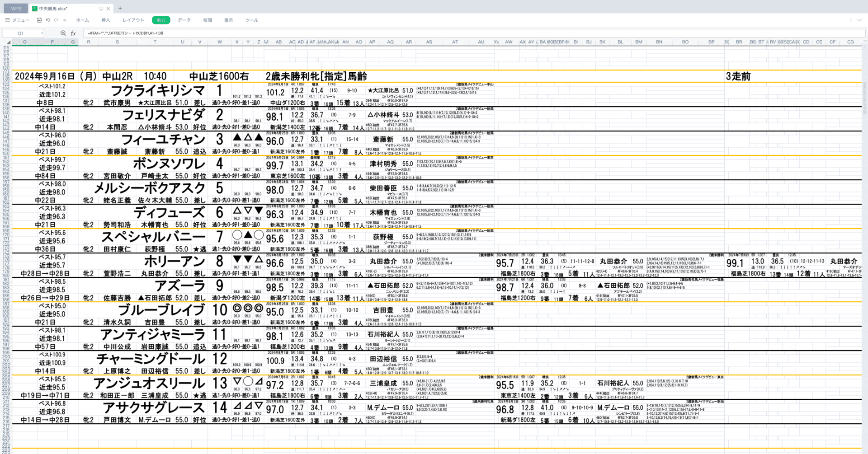Open Insert Function fx dialog
868x454 pixels.
(73, 33)
